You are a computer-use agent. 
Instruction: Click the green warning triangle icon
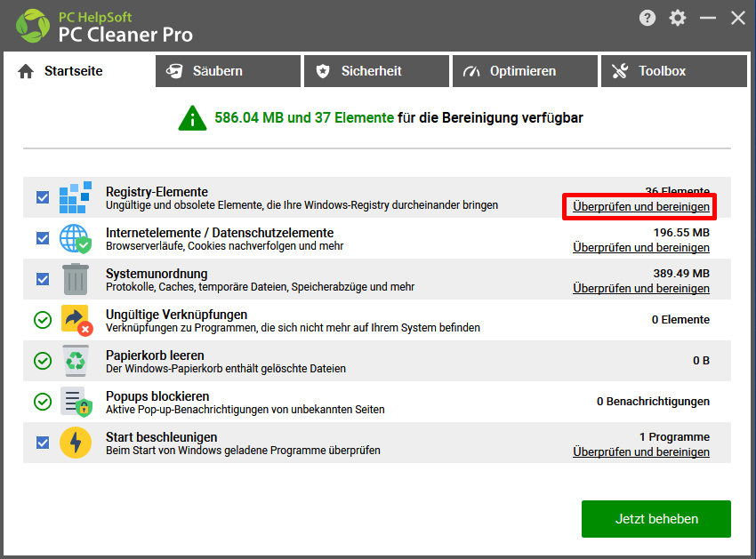[x=192, y=118]
